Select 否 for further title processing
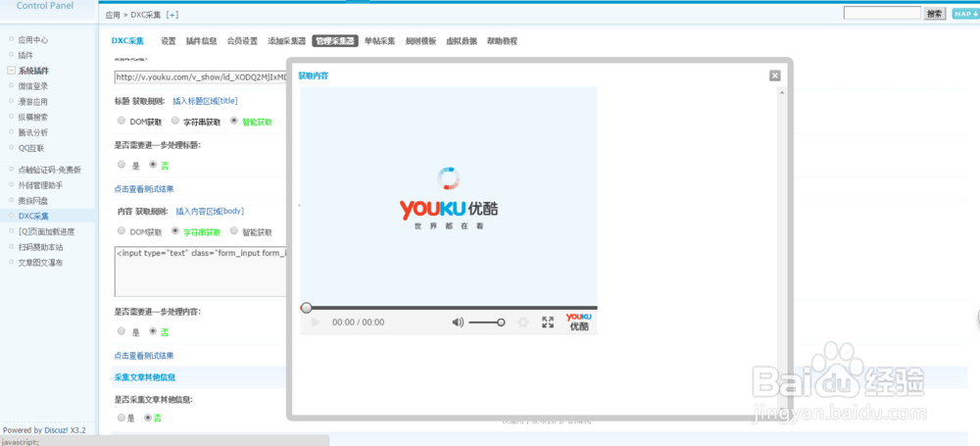This screenshot has width=980, height=446. (x=153, y=165)
